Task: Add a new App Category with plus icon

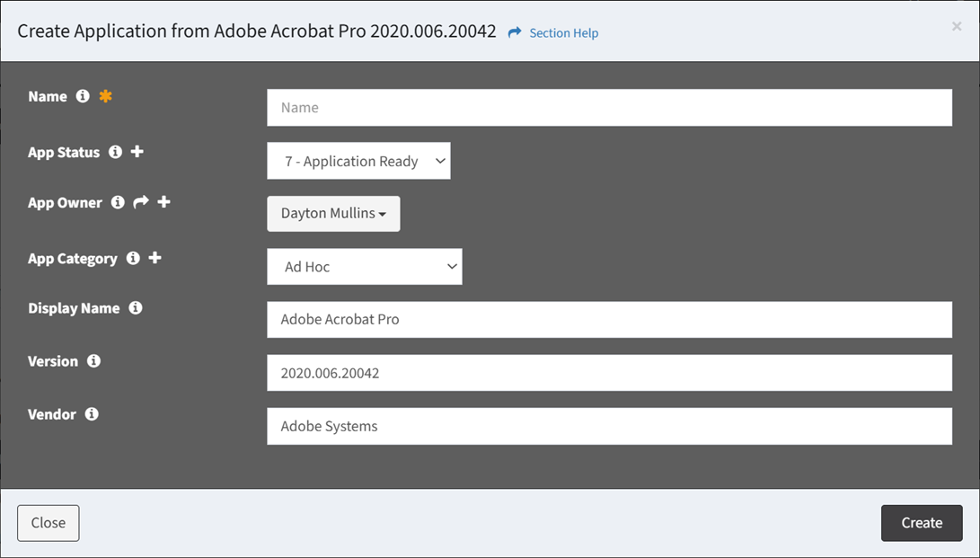Action: pos(155,258)
